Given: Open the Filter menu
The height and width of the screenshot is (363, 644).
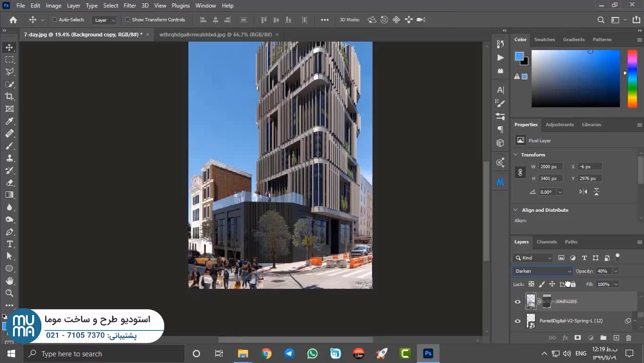Looking at the screenshot, I should click(x=129, y=6).
